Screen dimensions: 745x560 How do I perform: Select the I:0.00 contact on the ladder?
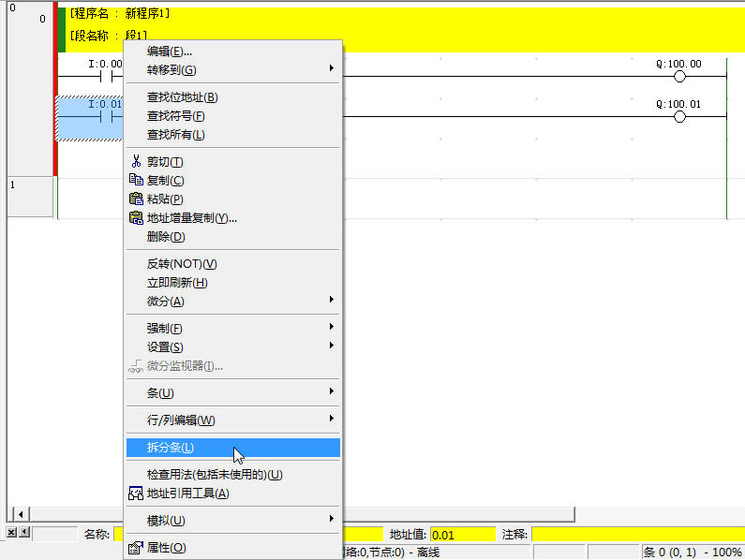[105, 77]
